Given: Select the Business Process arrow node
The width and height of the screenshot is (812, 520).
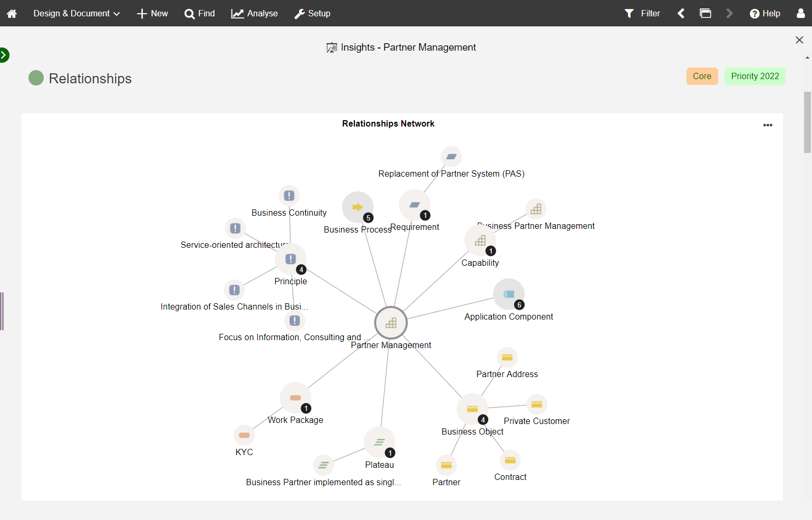Looking at the screenshot, I should click(357, 207).
